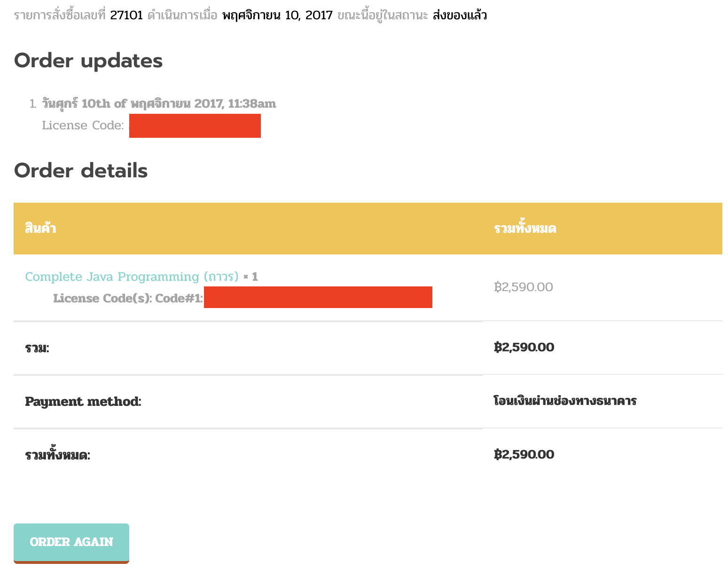
Task: Click the โอนเงินผ่านช่องทางธนาคาร payment text
Action: point(565,401)
